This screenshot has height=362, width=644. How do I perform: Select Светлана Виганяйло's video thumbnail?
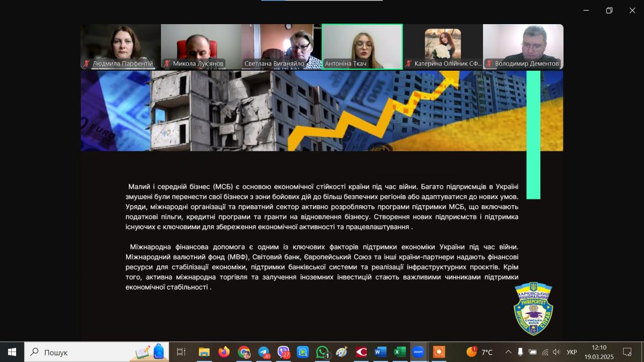282,47
